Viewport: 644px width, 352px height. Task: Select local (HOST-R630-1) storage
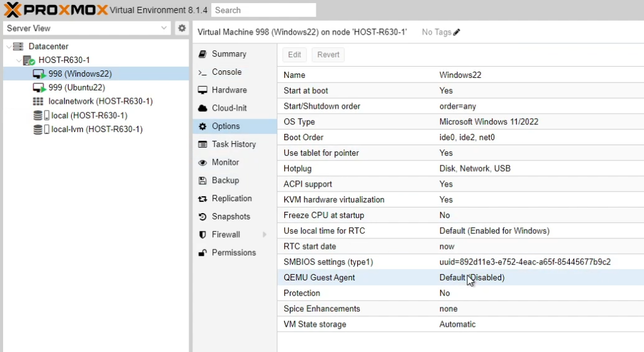tap(96, 116)
